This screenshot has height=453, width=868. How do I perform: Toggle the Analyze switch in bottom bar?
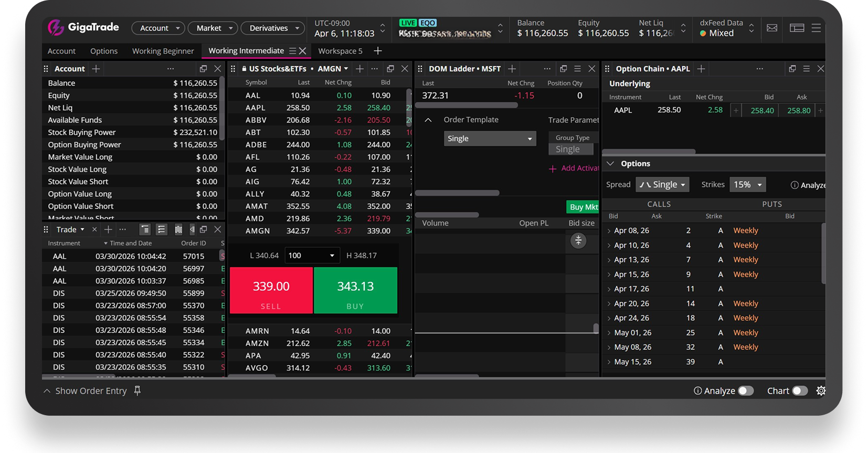(746, 391)
